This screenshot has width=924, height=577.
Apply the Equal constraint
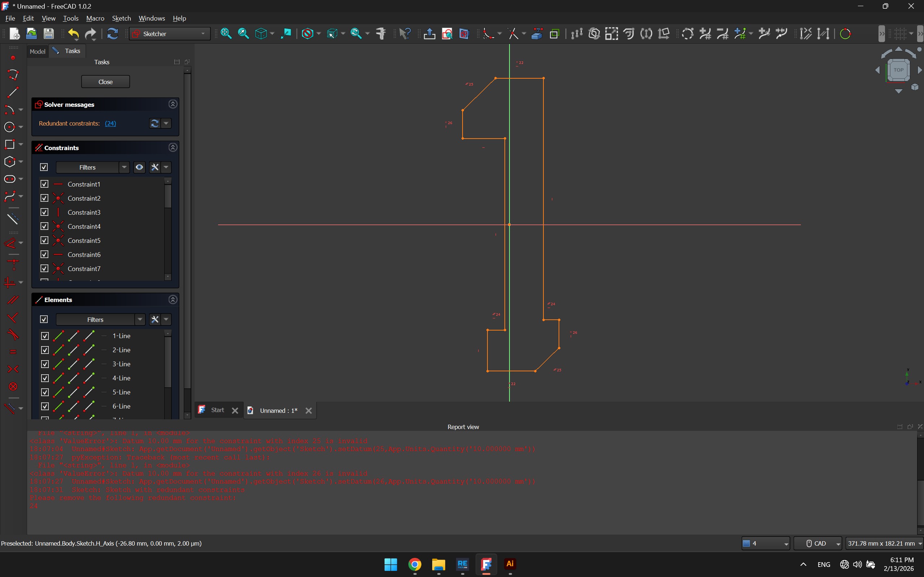click(x=13, y=352)
